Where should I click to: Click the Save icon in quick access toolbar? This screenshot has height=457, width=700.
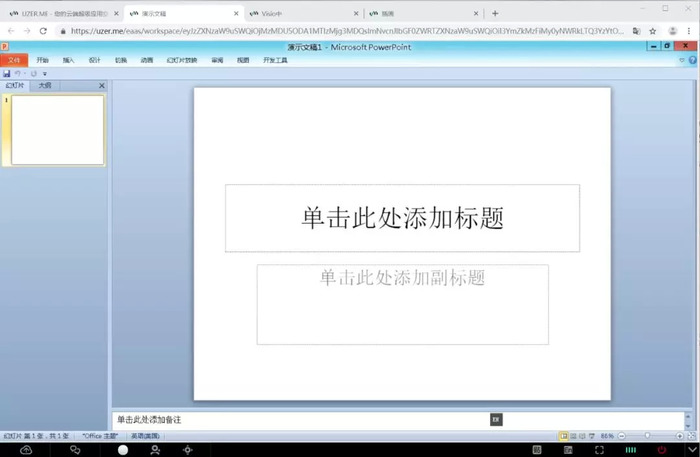coord(7,74)
